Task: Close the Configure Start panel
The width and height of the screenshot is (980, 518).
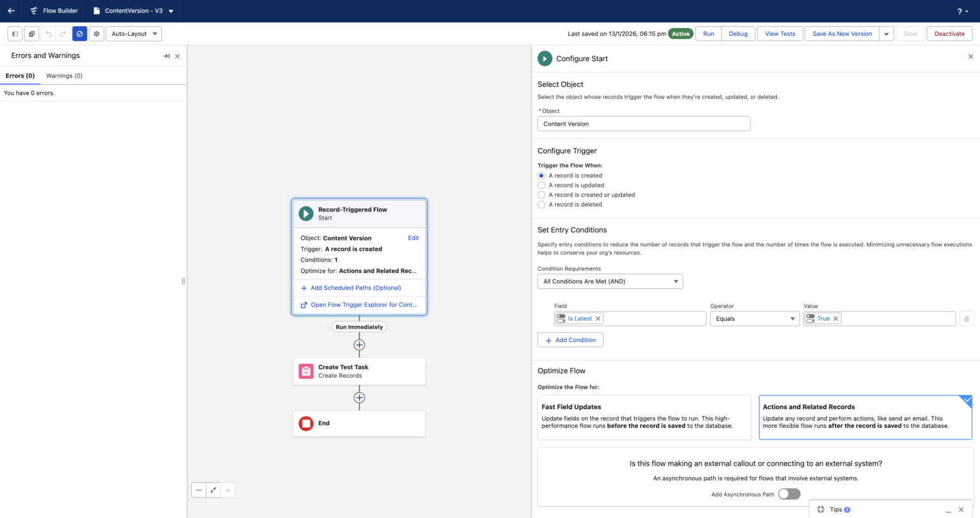Action: tap(970, 57)
